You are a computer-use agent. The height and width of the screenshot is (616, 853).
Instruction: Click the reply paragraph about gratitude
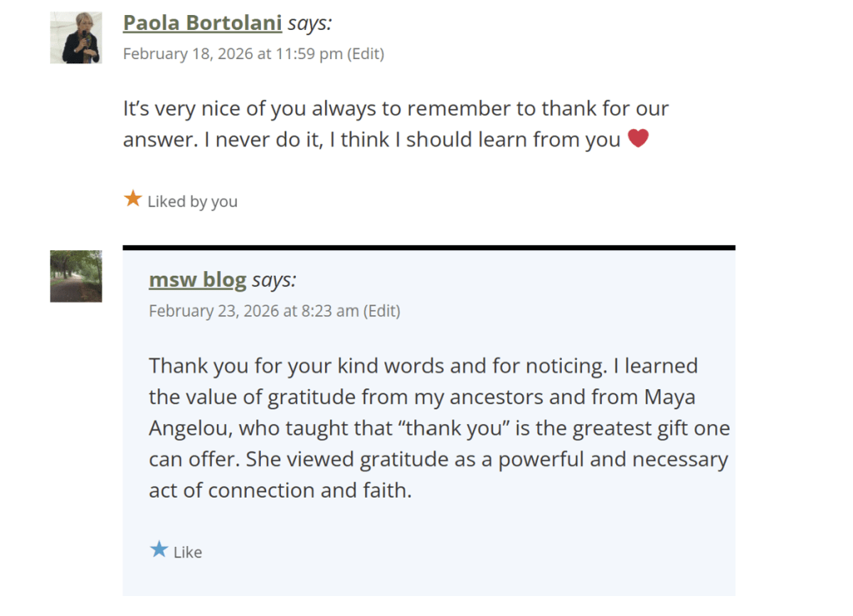pyautogui.click(x=439, y=428)
